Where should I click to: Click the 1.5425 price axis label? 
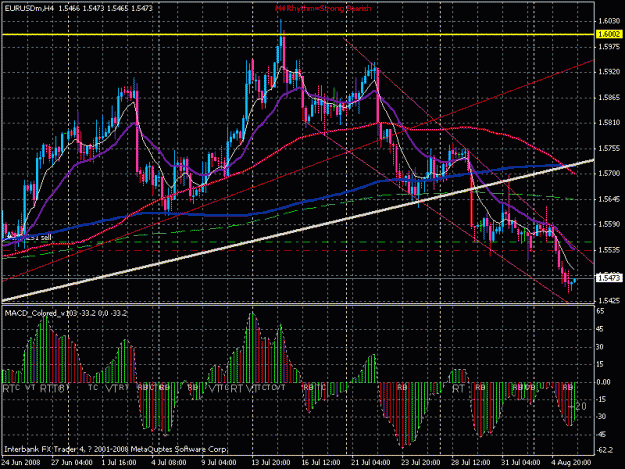point(609,300)
